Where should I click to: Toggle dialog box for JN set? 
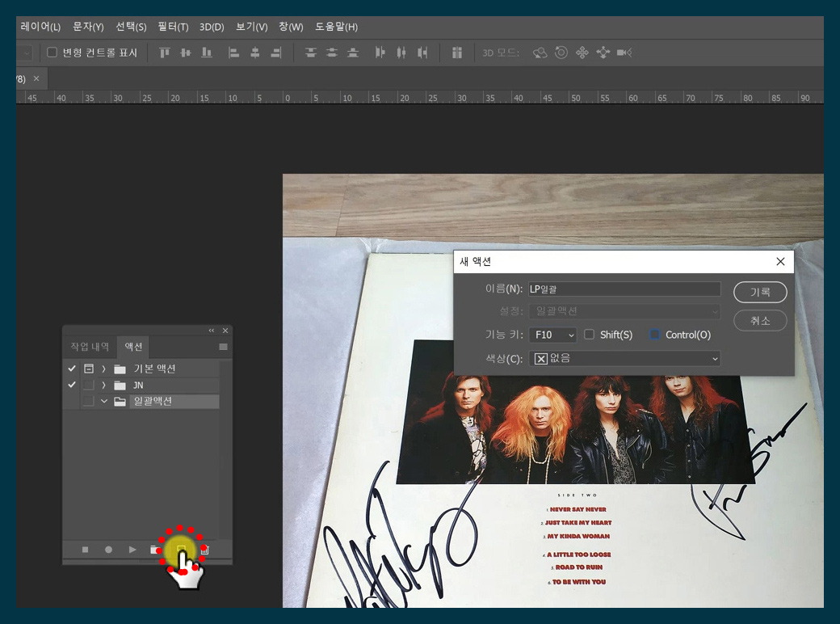pyautogui.click(x=89, y=385)
